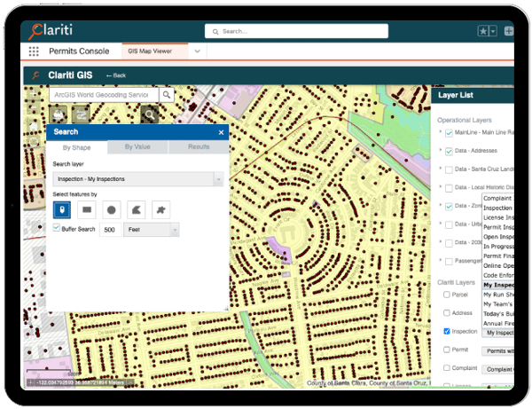Viewport: 532px width, 409px height.
Task: Switch to the Results tab
Action: (199, 147)
